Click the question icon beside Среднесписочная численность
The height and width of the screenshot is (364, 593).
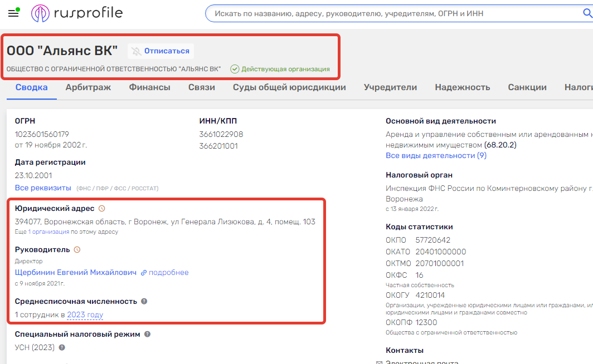[144, 301]
